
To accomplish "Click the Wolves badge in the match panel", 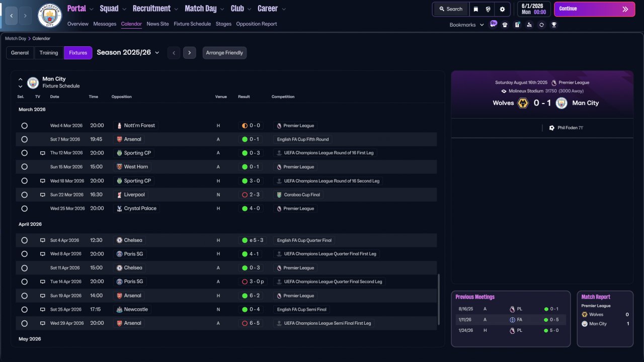I will click(523, 103).
